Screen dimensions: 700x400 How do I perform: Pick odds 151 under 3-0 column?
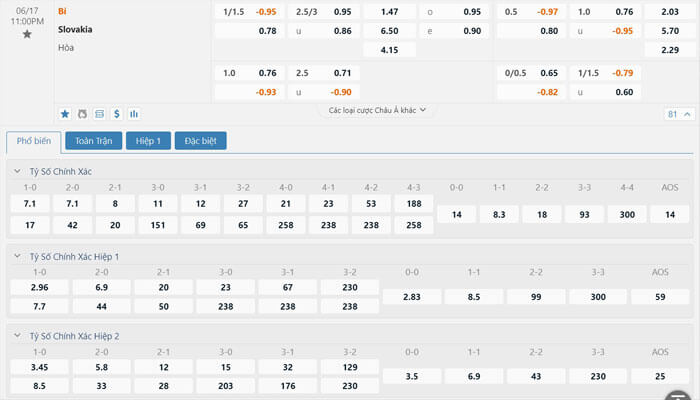point(158,225)
